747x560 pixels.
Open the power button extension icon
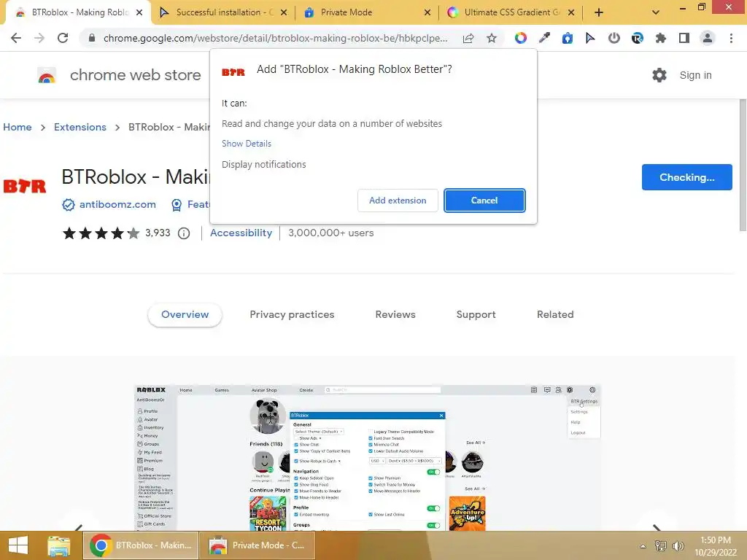coord(614,38)
